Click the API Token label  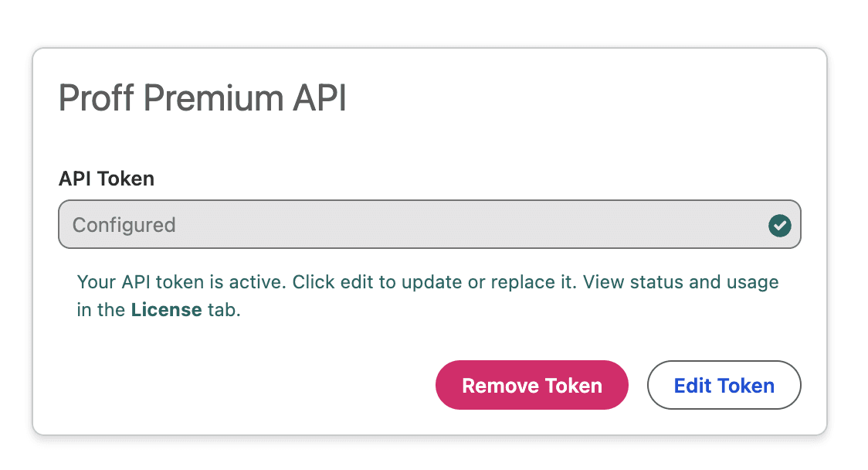[106, 179]
